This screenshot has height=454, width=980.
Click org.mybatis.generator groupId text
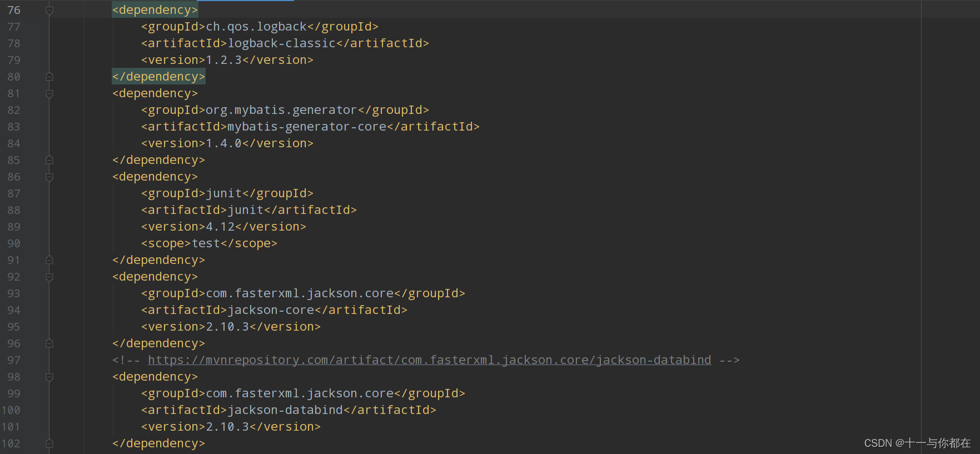click(x=281, y=110)
